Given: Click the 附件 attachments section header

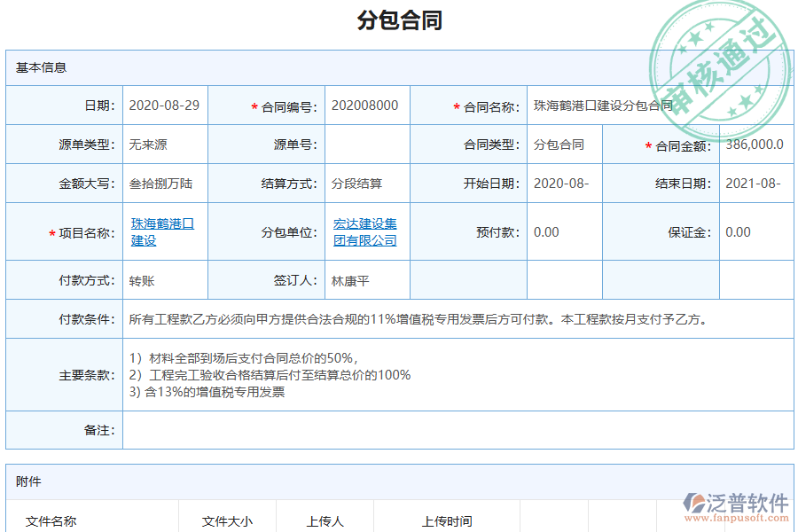Looking at the screenshot, I should tap(28, 481).
